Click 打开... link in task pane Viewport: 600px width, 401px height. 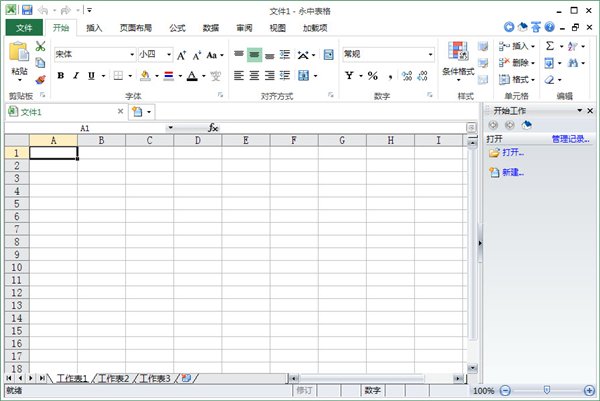click(513, 152)
